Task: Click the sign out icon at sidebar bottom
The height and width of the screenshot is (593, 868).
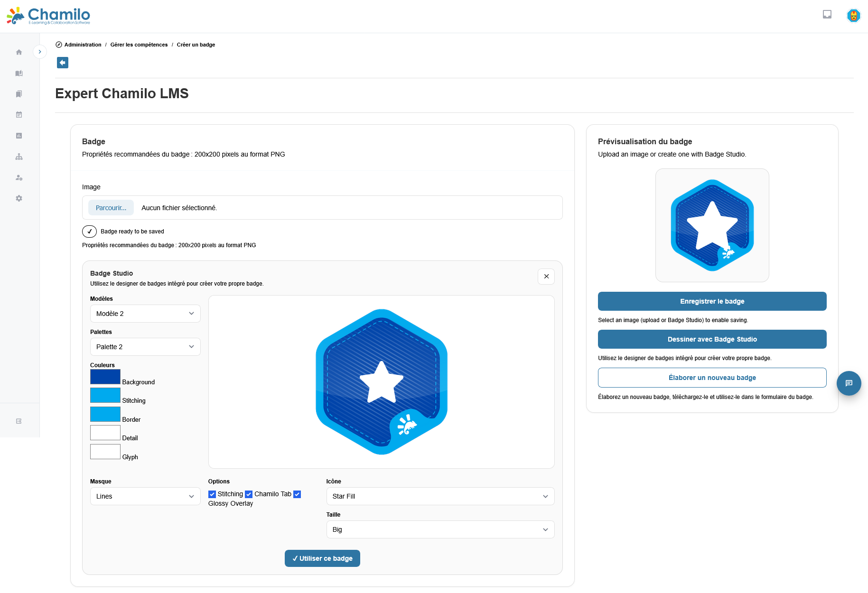Action: (19, 420)
